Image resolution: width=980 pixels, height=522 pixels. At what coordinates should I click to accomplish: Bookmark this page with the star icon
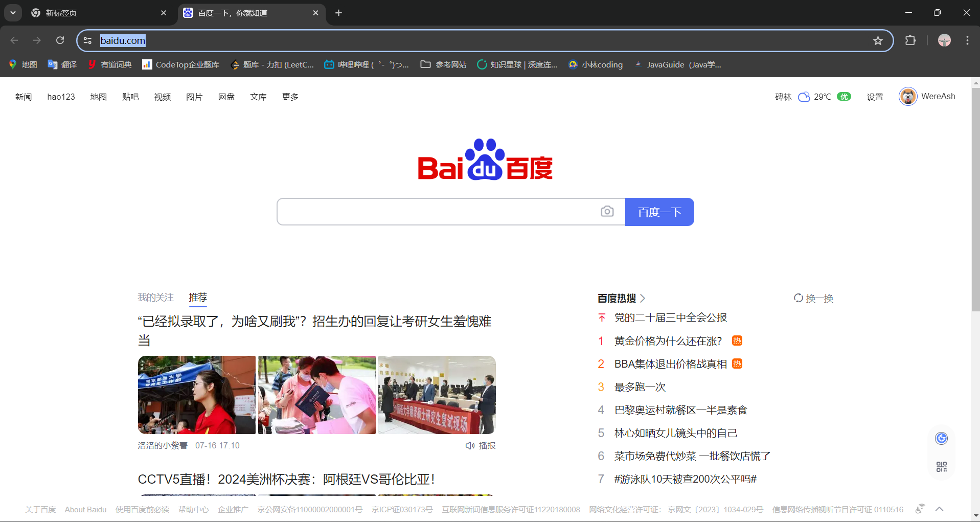878,40
